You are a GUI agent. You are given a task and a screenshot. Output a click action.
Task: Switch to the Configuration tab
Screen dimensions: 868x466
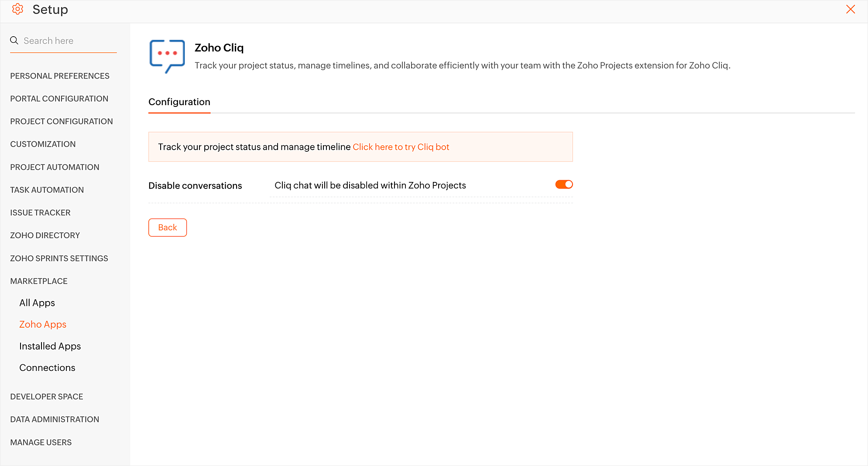(x=179, y=102)
